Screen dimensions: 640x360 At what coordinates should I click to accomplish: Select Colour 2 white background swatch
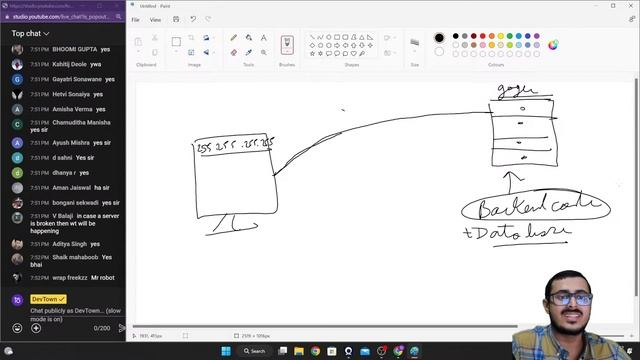click(439, 52)
